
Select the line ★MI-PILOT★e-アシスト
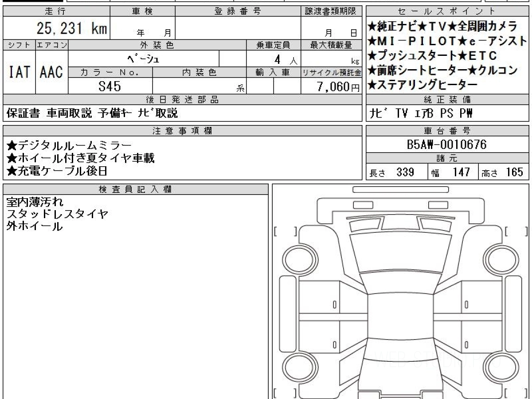tap(447, 41)
